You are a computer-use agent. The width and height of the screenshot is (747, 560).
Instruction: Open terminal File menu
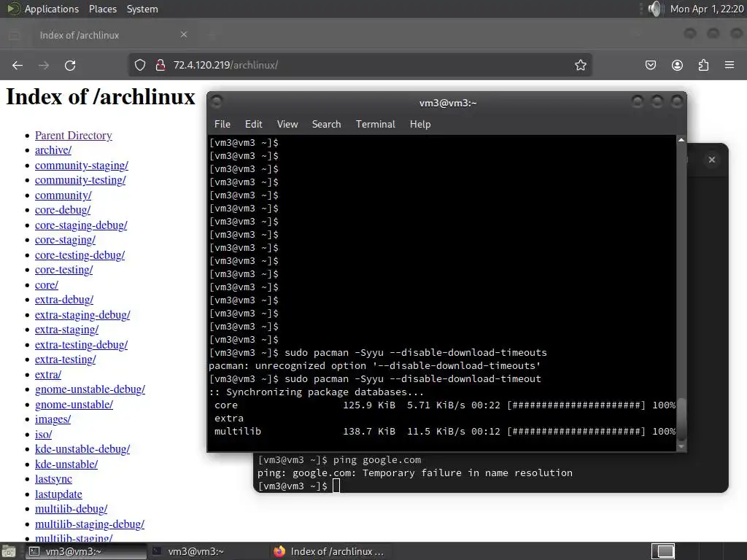[x=222, y=124]
